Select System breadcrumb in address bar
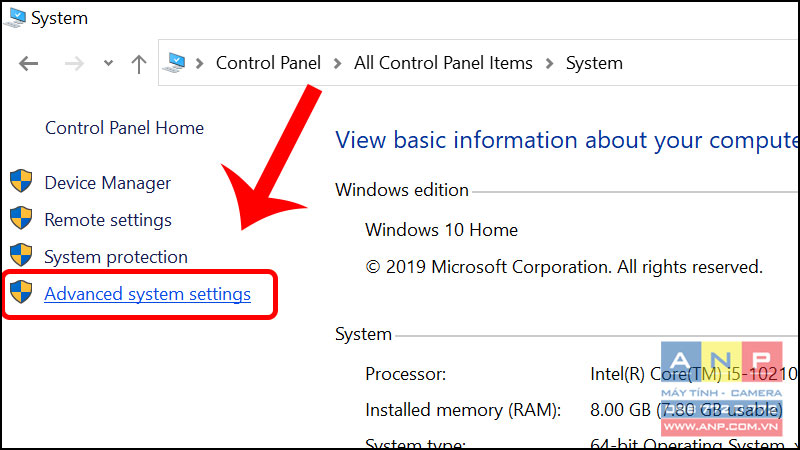Image resolution: width=800 pixels, height=450 pixels. [x=594, y=63]
